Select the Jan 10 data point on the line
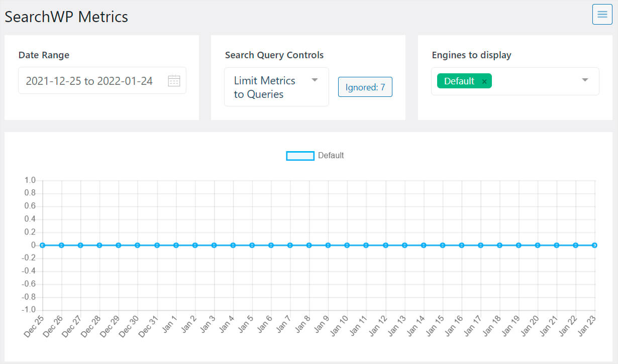Image resolution: width=618 pixels, height=364 pixels. [347, 245]
